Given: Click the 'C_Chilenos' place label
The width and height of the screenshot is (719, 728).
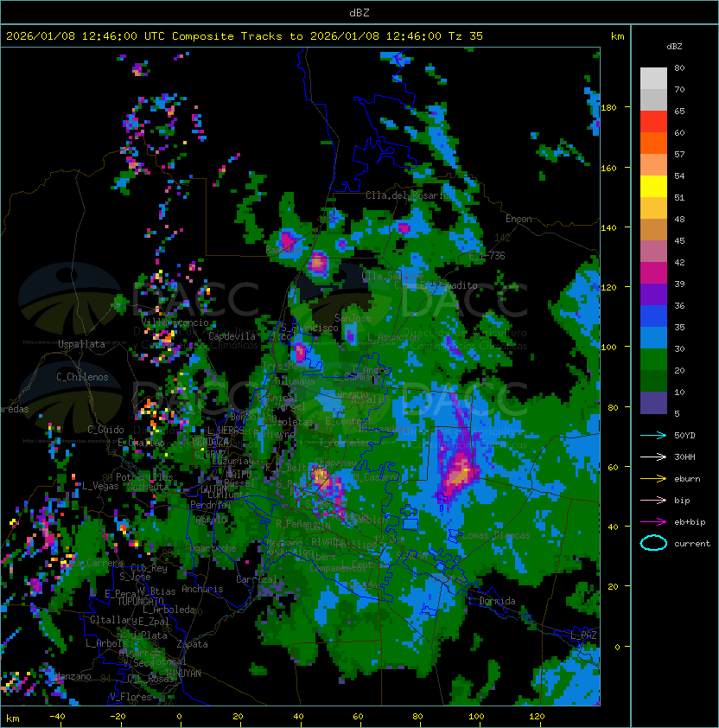Looking at the screenshot, I should 82,377.
